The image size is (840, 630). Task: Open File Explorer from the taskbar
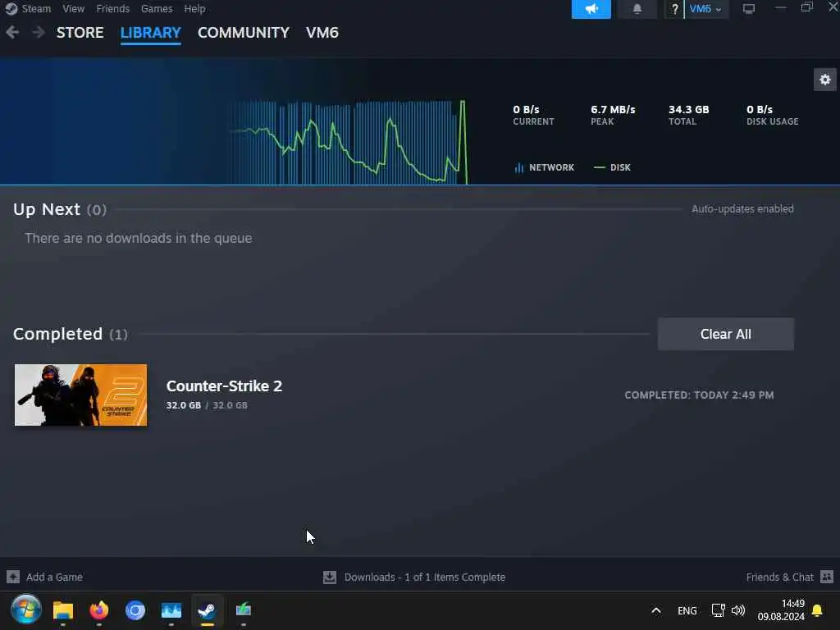[62, 610]
